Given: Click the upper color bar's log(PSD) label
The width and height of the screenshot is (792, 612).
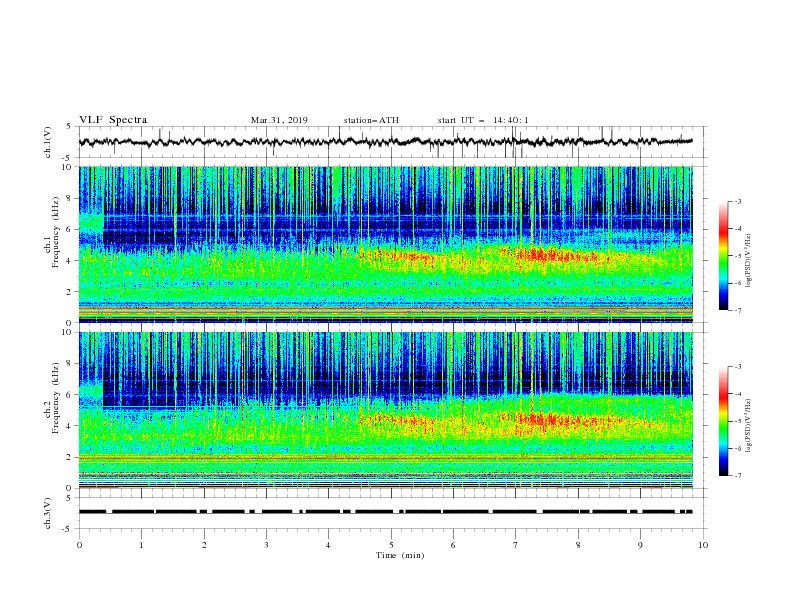Looking at the screenshot, I should [x=748, y=261].
